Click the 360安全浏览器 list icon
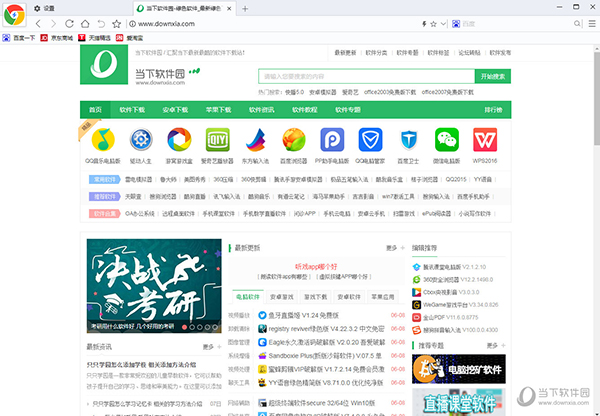Viewport: 600px width, 416px height. 416,280
